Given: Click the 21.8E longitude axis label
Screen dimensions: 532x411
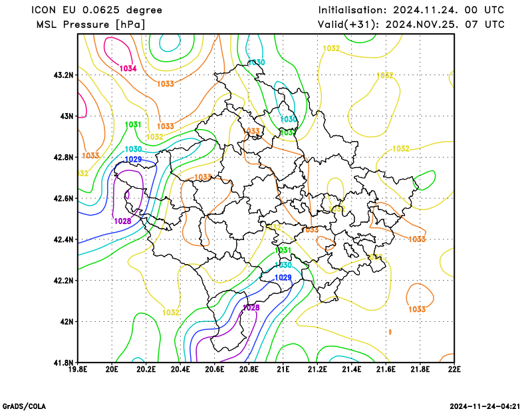Looking at the screenshot, I should (420, 369).
